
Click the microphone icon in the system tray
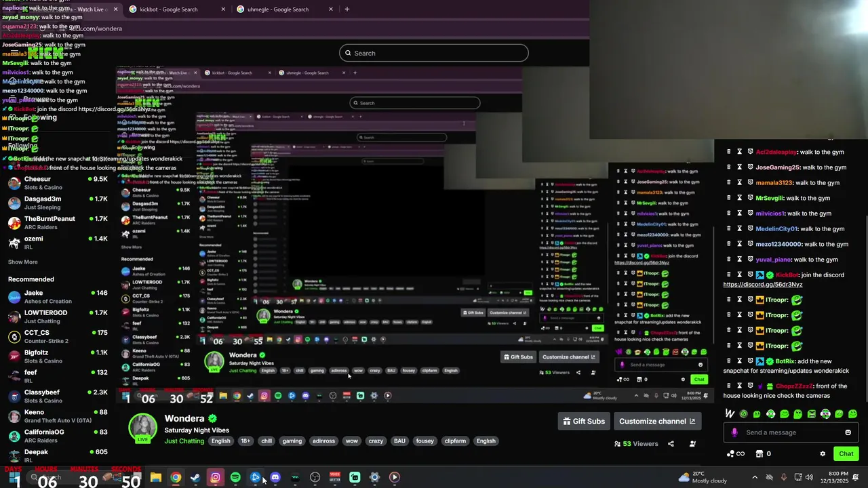tap(784, 477)
